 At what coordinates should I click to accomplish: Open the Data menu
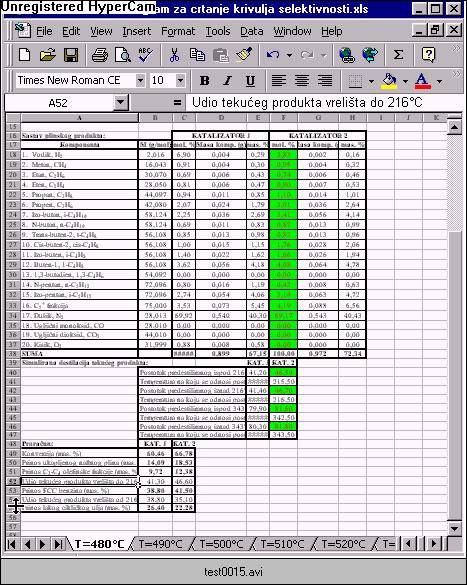click(x=251, y=31)
